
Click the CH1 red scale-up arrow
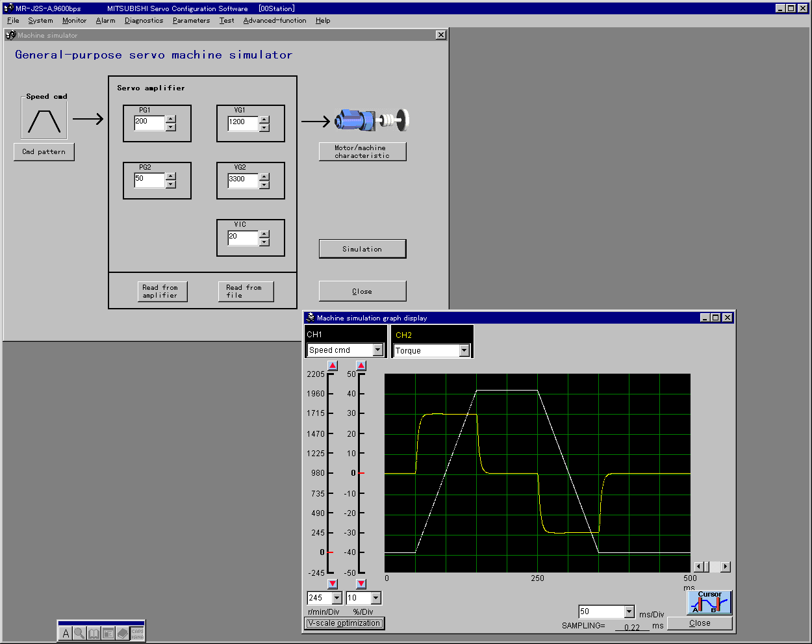coord(333,366)
